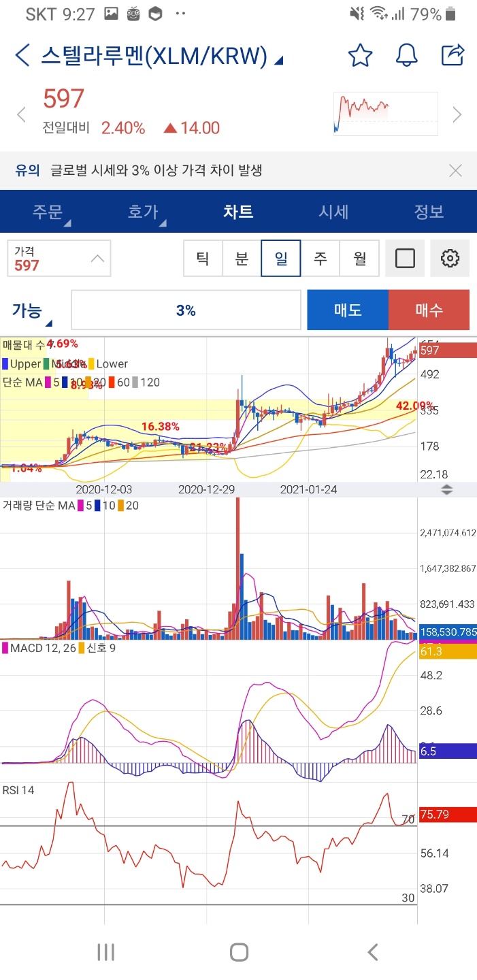Tap the blue 매도 sell button
The image size is (477, 980).
348,310
